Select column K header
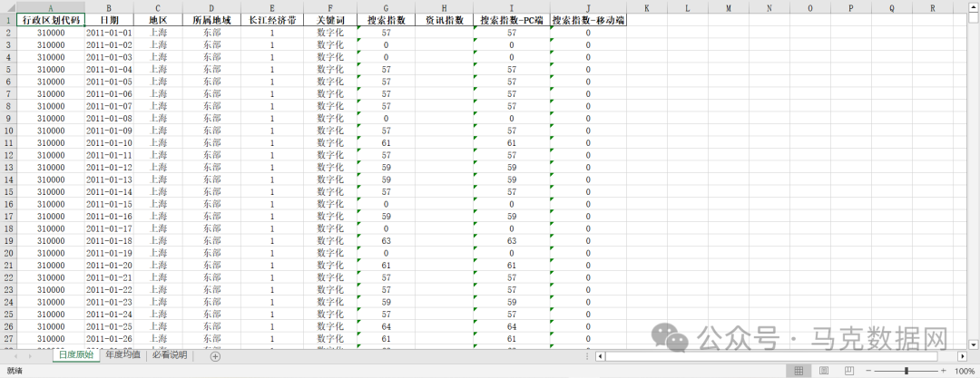 (647, 8)
